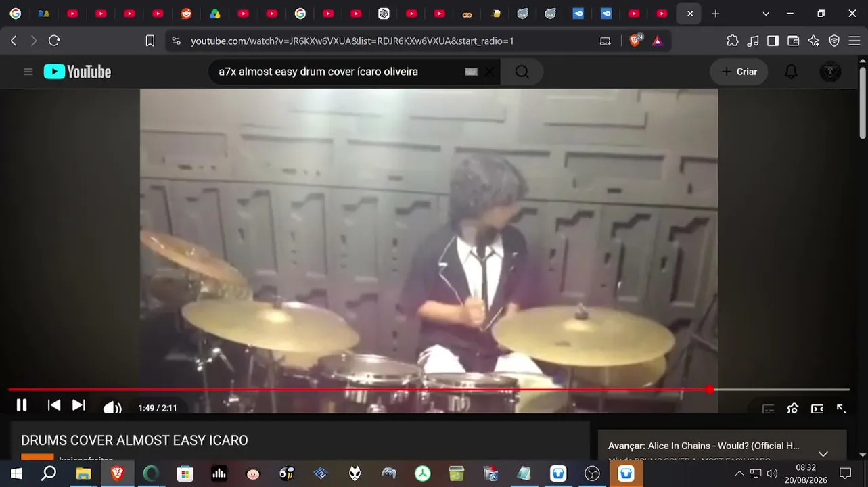Open the on-screen keyboard in the search box

coord(471,72)
